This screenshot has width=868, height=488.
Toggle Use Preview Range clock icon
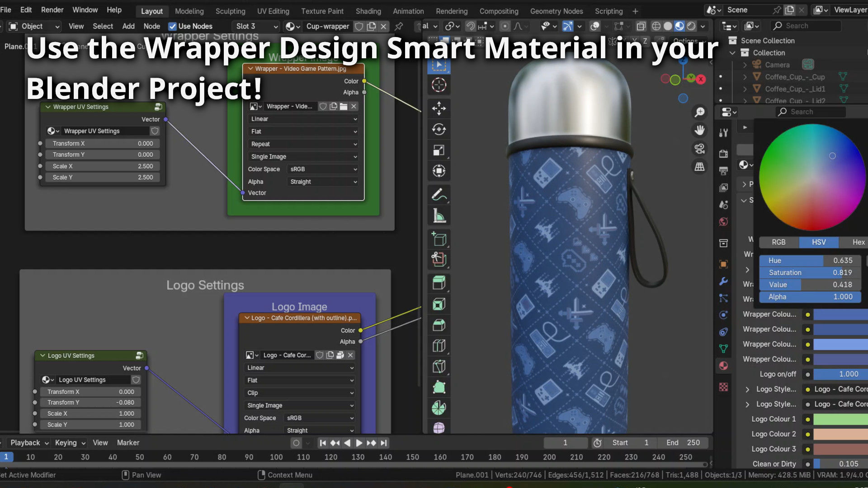[x=597, y=443]
